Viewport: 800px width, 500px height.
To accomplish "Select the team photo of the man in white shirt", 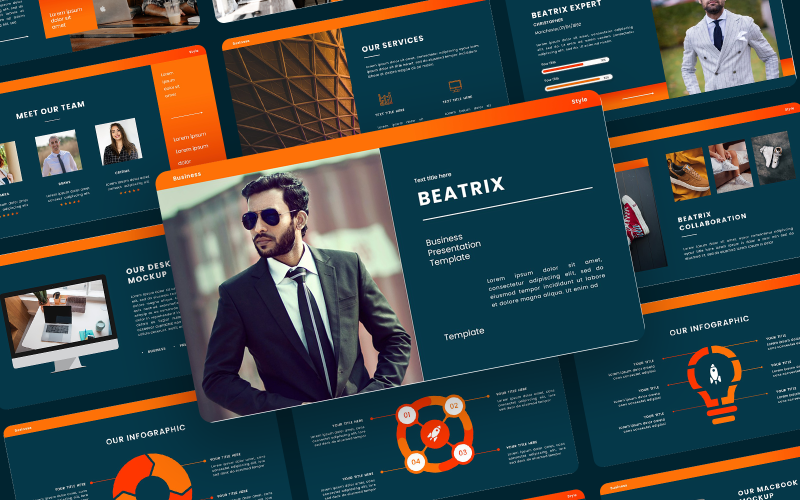I will (x=59, y=153).
